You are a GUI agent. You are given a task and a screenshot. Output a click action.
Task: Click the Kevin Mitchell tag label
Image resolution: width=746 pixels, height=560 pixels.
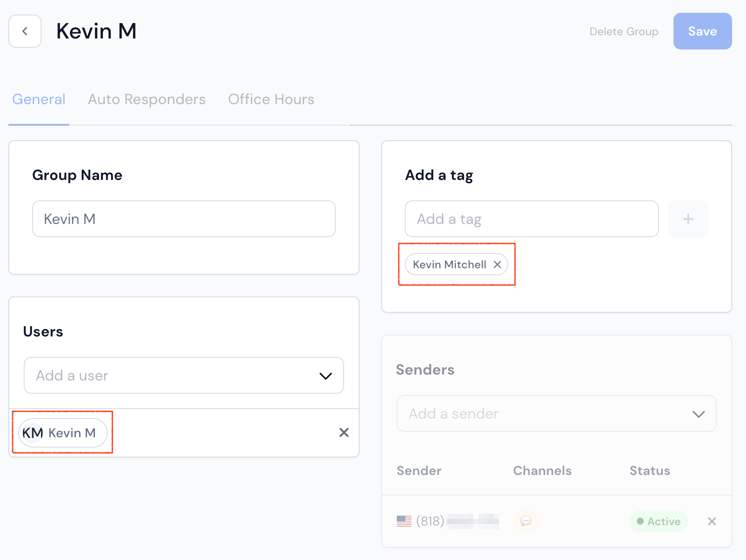point(449,264)
